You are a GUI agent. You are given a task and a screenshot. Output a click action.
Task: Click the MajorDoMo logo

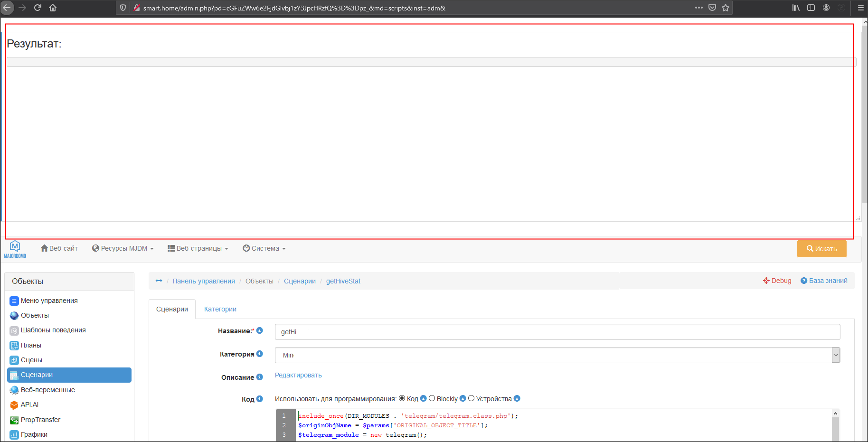[x=15, y=249]
